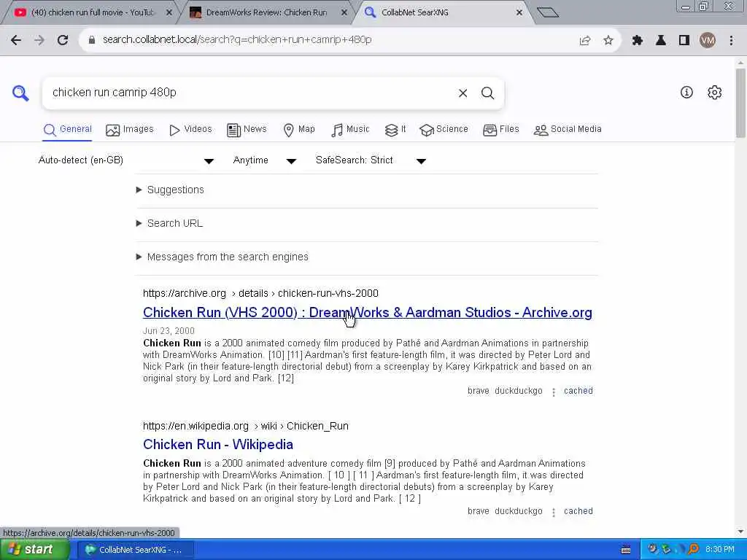Reload the current page
747x560 pixels.
(63, 40)
